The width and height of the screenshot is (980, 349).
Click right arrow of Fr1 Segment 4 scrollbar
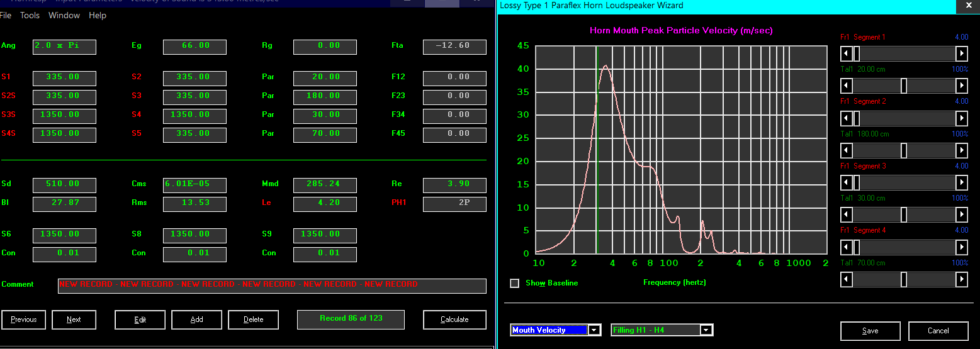(x=962, y=247)
